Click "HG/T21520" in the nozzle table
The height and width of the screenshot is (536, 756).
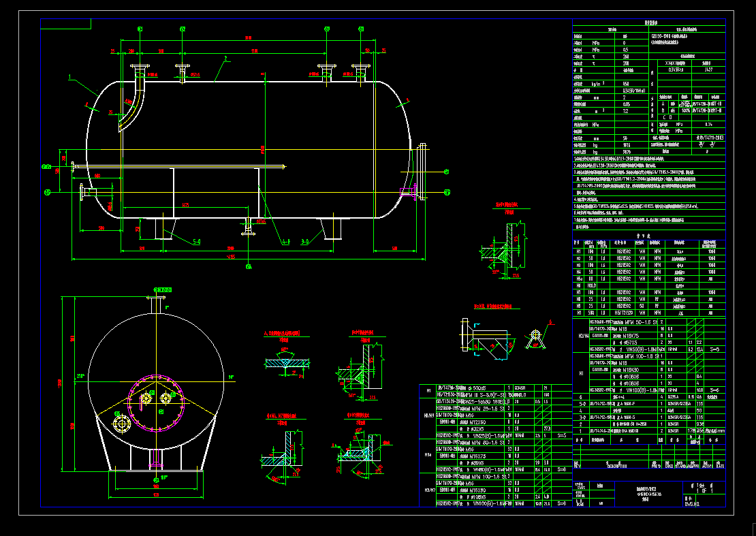click(x=625, y=313)
